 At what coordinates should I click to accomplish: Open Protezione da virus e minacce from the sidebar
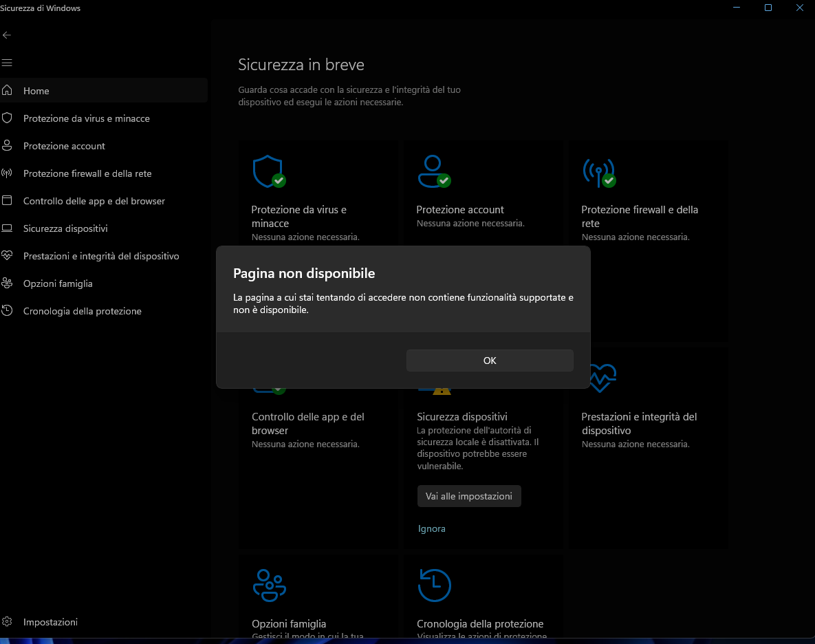point(86,118)
